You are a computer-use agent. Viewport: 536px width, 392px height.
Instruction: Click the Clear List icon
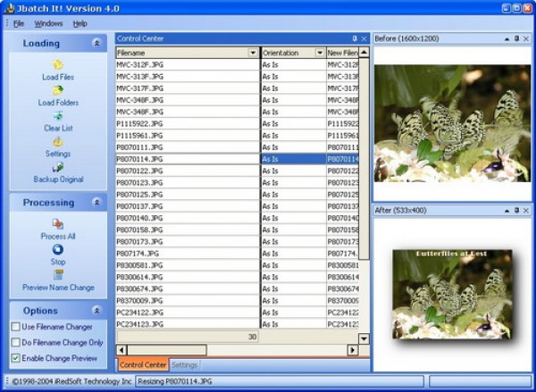(58, 116)
